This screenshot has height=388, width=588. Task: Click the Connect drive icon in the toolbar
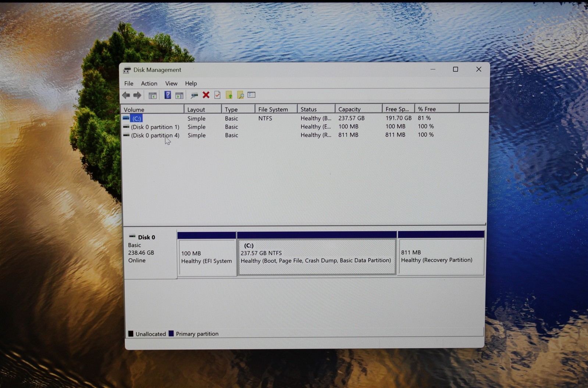194,96
